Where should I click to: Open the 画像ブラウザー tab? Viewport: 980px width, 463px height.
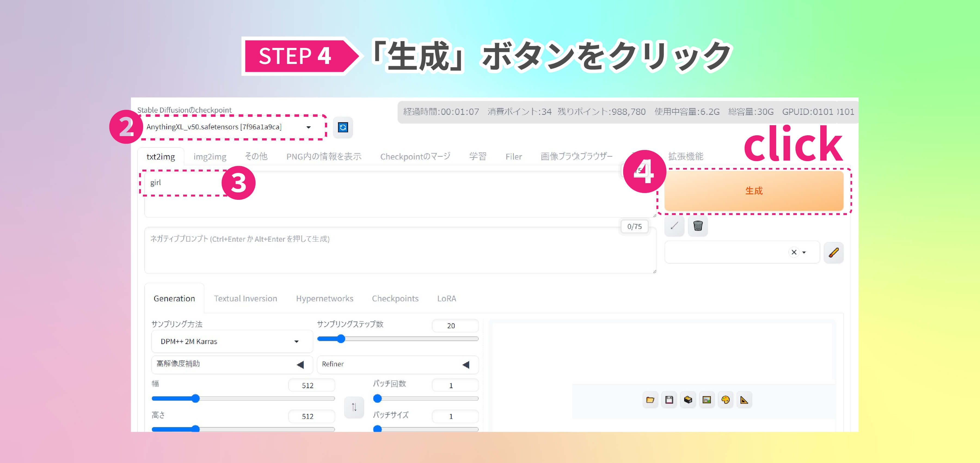click(x=576, y=156)
